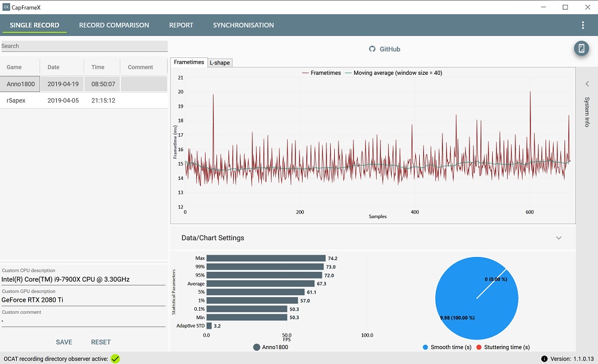Open the Synchronisation tab

click(243, 25)
